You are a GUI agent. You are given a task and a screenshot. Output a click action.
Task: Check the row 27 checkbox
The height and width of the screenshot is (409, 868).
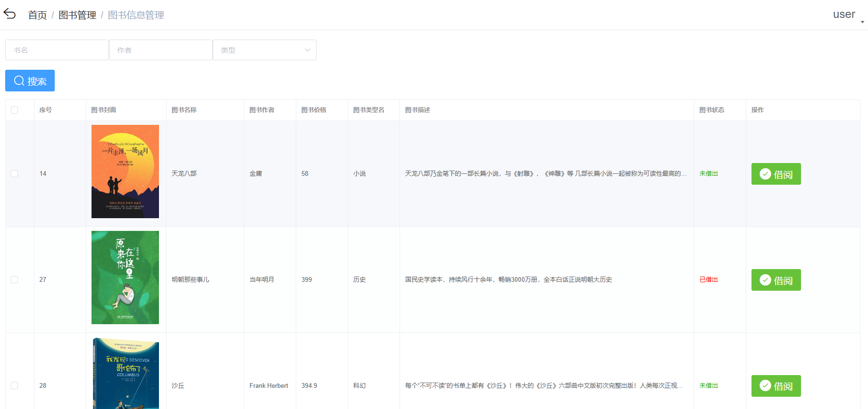(15, 280)
